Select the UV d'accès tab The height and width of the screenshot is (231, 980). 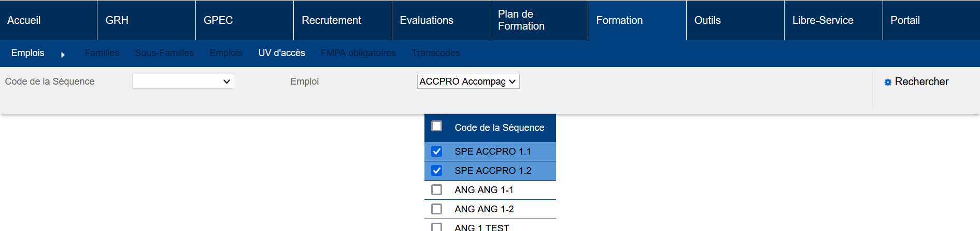[281, 53]
